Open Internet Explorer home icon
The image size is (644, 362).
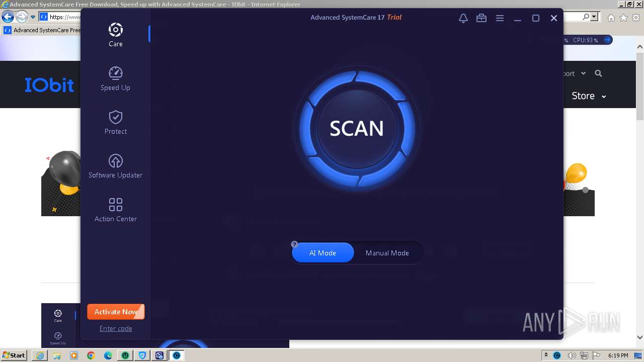tap(611, 18)
